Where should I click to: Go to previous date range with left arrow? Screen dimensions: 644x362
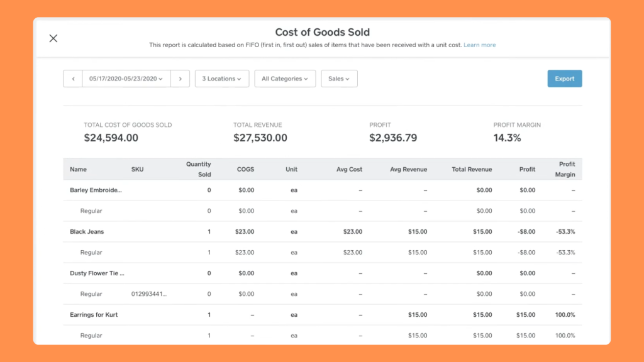point(73,79)
